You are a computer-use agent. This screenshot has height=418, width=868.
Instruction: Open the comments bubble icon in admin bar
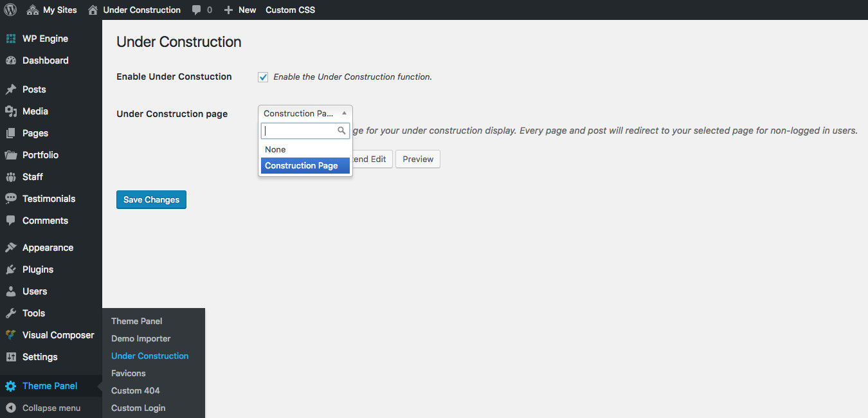click(196, 10)
